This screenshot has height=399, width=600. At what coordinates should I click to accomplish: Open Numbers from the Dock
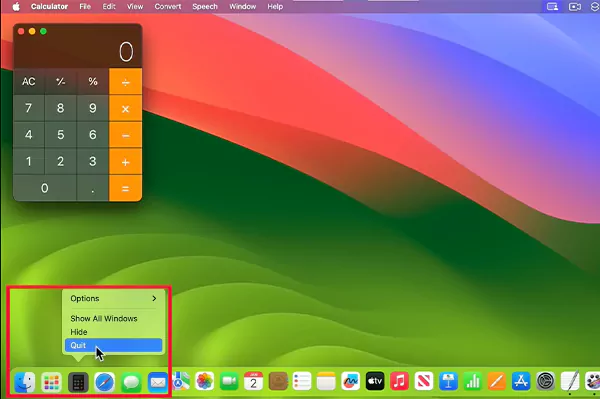point(473,381)
